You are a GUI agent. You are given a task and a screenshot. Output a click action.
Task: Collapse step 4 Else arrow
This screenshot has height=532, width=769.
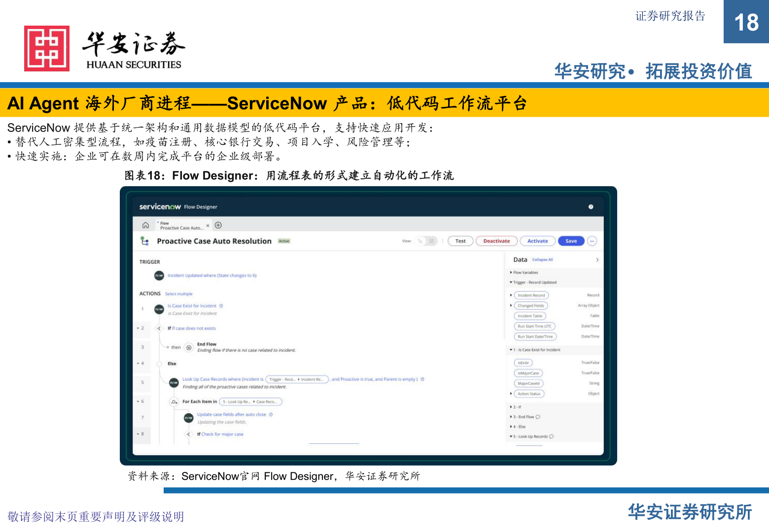(x=138, y=364)
